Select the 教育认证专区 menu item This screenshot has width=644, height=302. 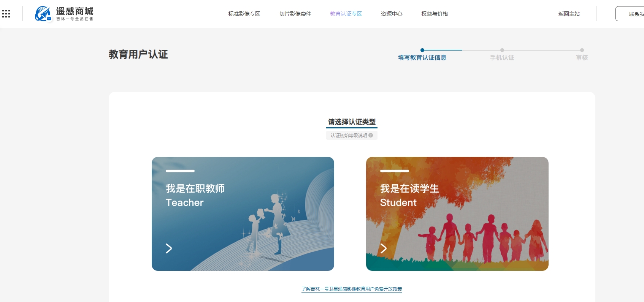point(346,14)
